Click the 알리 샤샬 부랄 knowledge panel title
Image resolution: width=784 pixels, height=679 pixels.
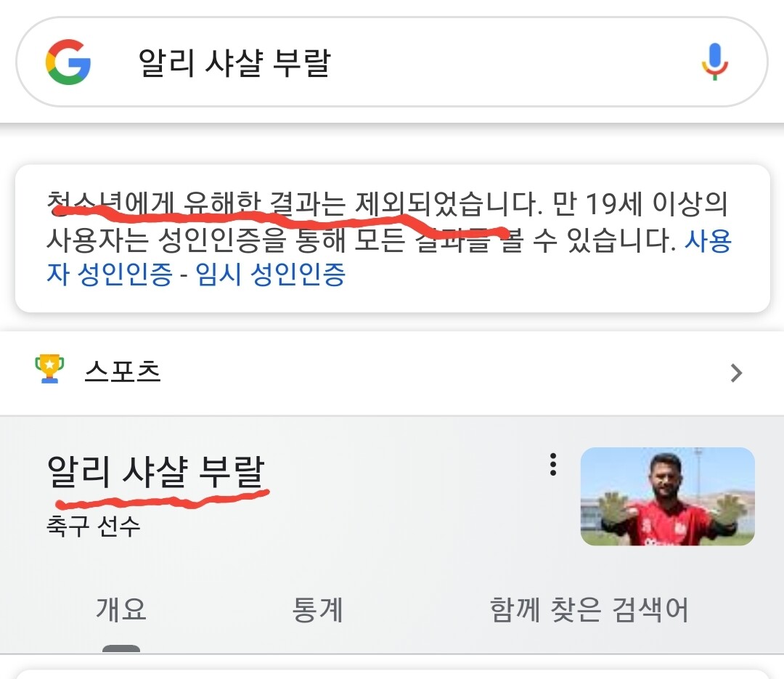[x=156, y=471]
